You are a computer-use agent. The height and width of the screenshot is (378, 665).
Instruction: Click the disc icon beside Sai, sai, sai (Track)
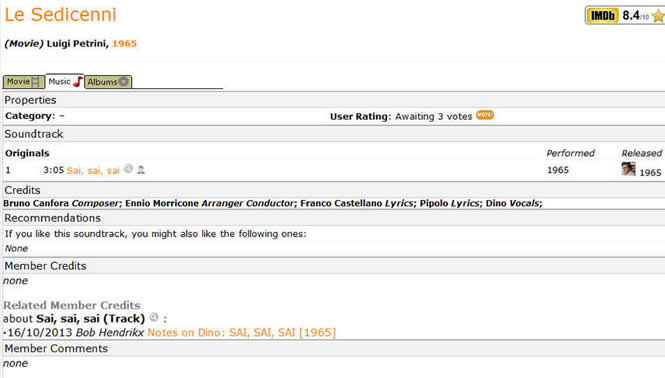click(x=154, y=317)
